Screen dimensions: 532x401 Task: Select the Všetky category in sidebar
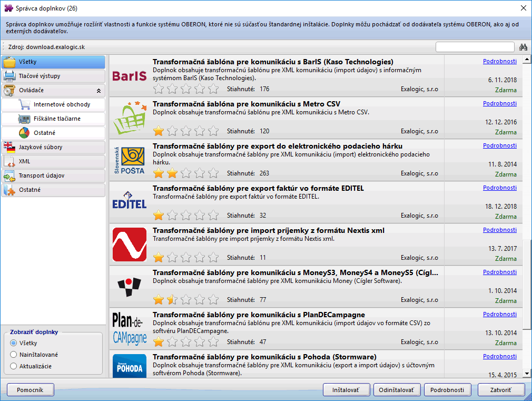[x=53, y=62]
